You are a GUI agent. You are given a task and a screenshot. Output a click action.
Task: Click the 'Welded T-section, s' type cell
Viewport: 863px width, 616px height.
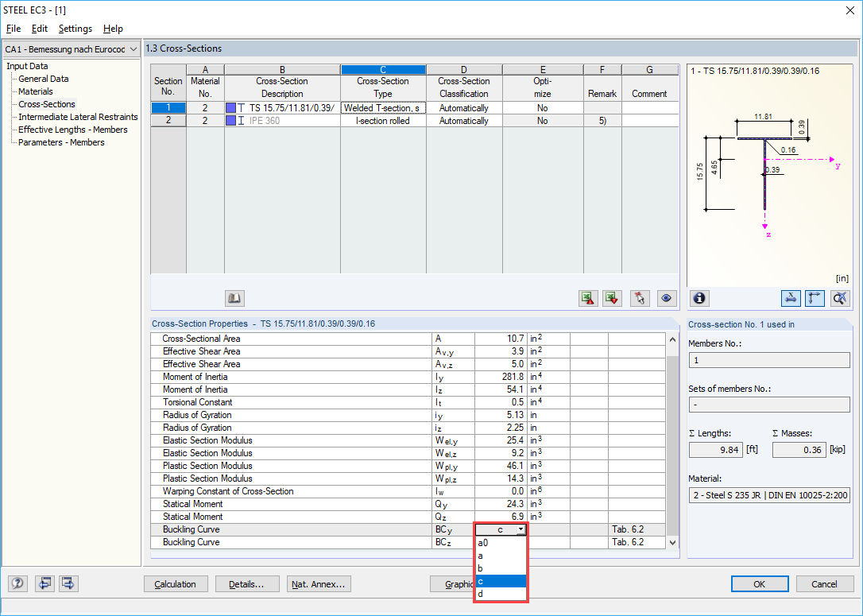[383, 108]
